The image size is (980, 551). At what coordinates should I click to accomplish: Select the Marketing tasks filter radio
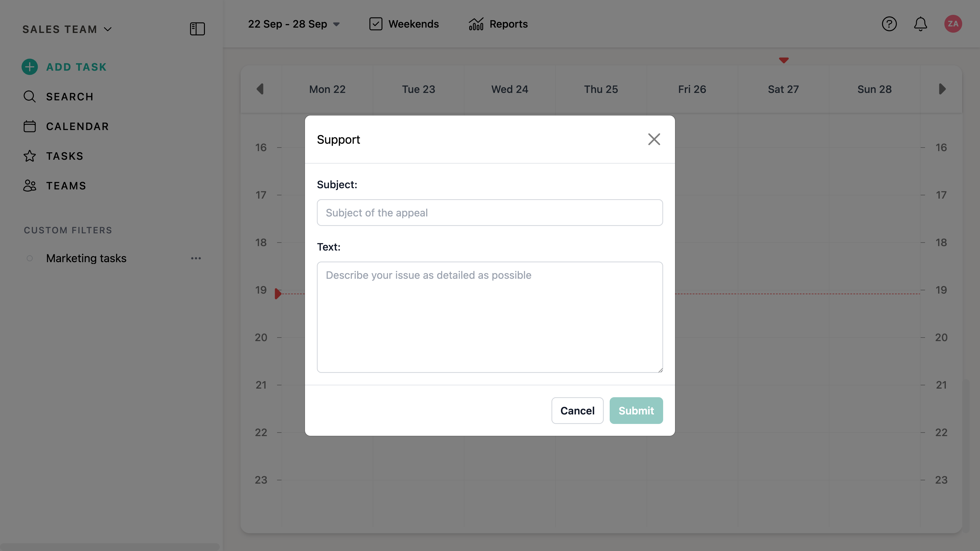click(30, 258)
